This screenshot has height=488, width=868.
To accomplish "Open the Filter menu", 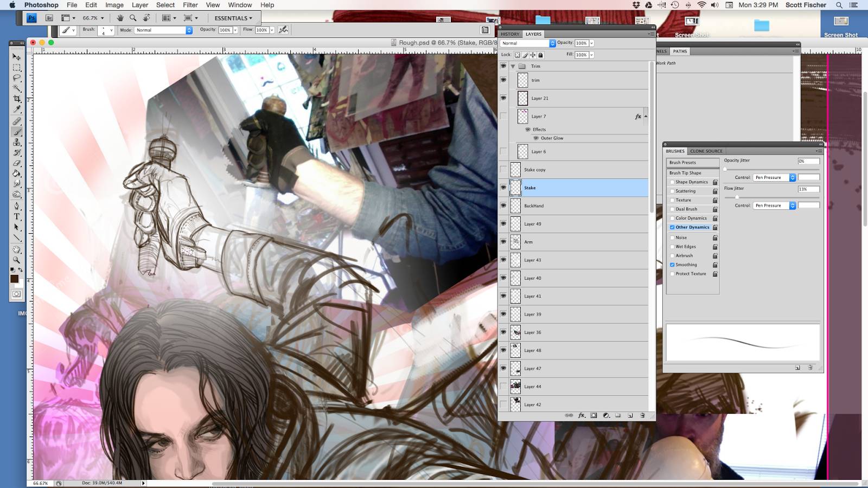I will [190, 5].
